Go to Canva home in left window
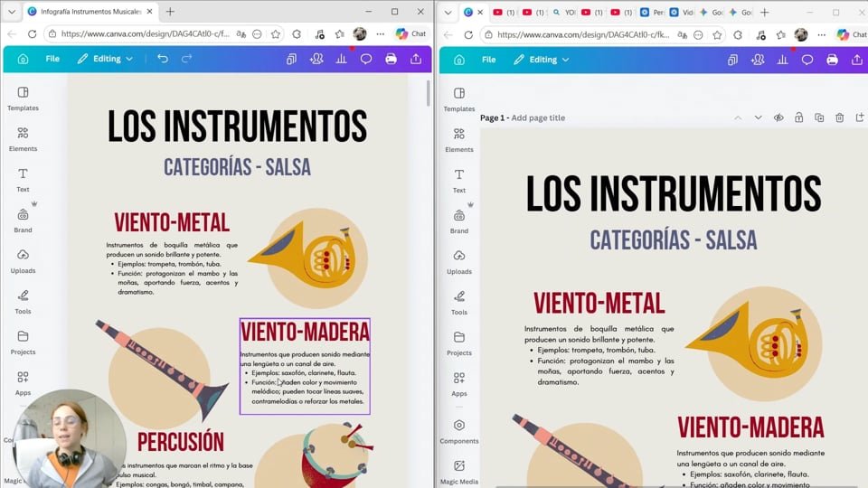The image size is (868, 488). 23,59
